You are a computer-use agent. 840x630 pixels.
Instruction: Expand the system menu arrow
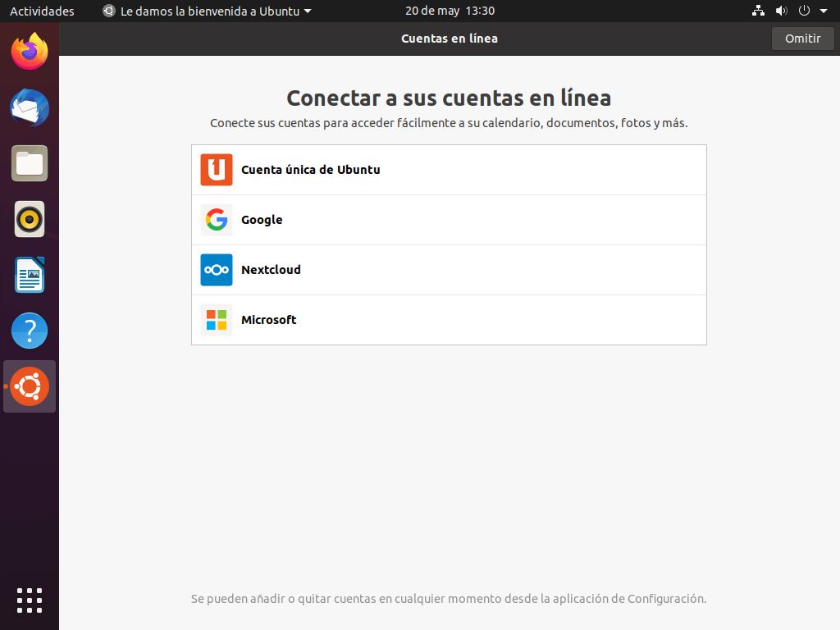pos(824,11)
